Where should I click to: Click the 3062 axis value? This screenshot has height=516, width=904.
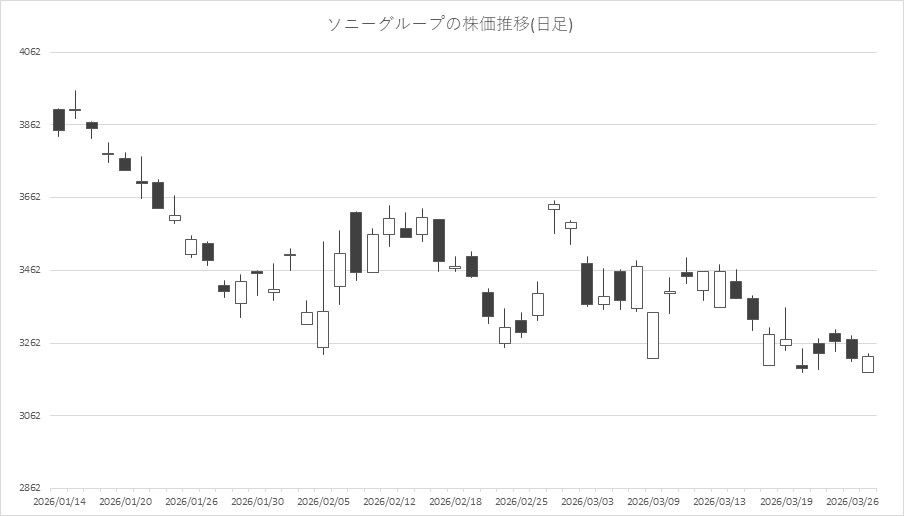(30, 416)
